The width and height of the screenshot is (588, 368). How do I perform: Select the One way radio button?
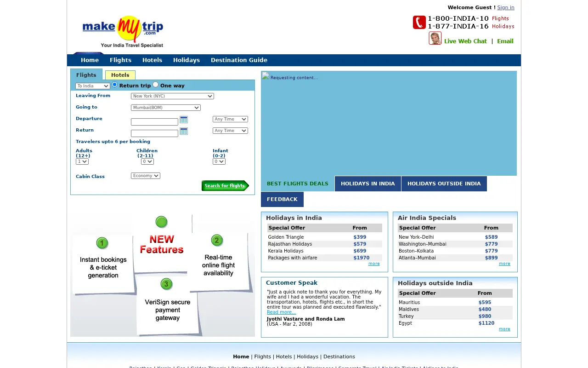(x=155, y=85)
